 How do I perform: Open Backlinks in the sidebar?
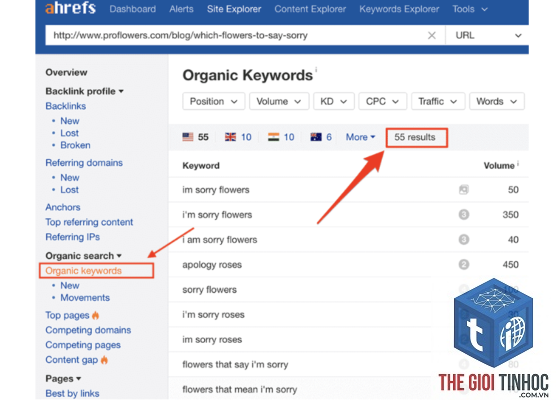pyautogui.click(x=66, y=106)
